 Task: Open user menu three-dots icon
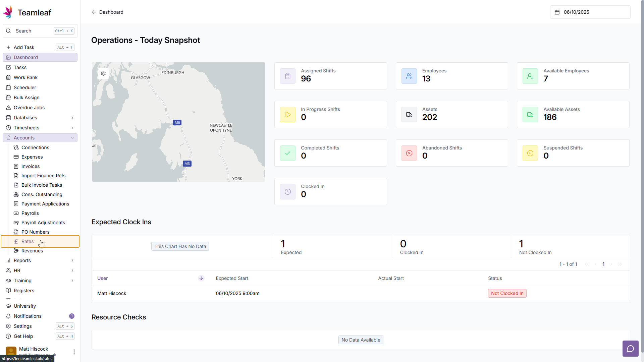[74, 352]
